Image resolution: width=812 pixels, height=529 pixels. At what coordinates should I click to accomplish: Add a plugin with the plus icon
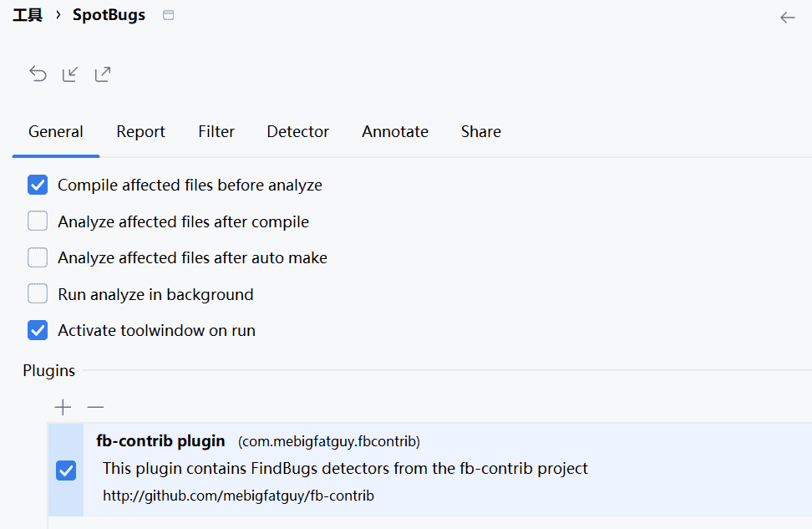click(x=63, y=407)
